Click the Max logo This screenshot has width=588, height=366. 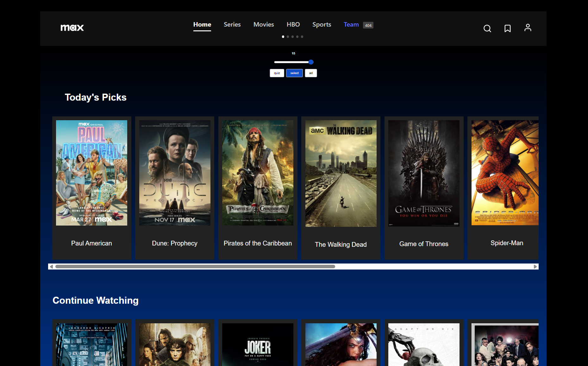72,28
